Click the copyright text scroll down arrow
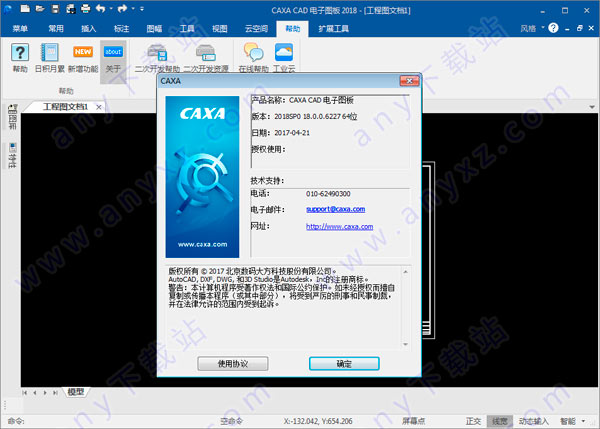The height and width of the screenshot is (429, 600). coord(406,344)
